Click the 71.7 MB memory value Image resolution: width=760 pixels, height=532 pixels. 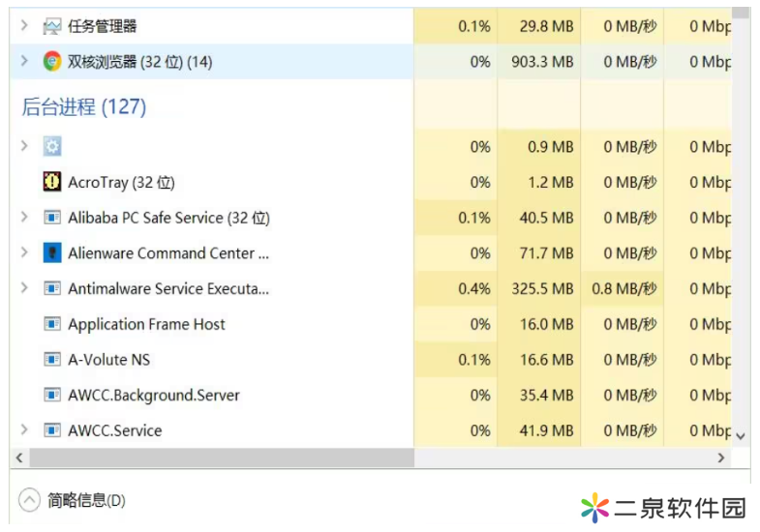(546, 253)
